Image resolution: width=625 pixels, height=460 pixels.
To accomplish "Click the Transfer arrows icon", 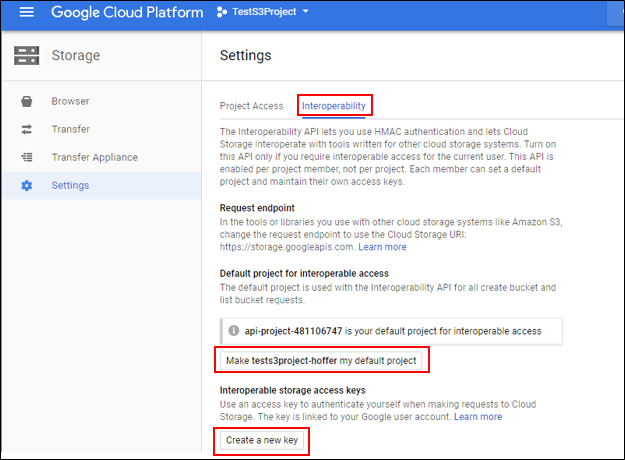I will point(27,129).
